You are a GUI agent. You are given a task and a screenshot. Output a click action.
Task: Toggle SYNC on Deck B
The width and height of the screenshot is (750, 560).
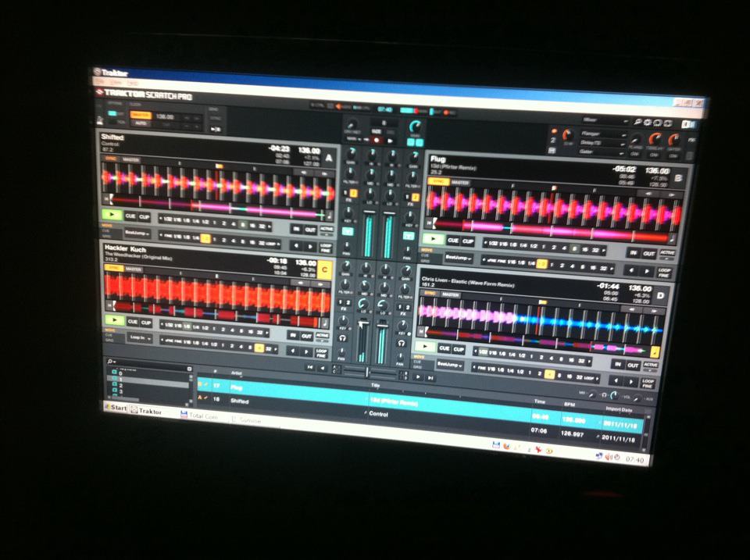coord(437,181)
